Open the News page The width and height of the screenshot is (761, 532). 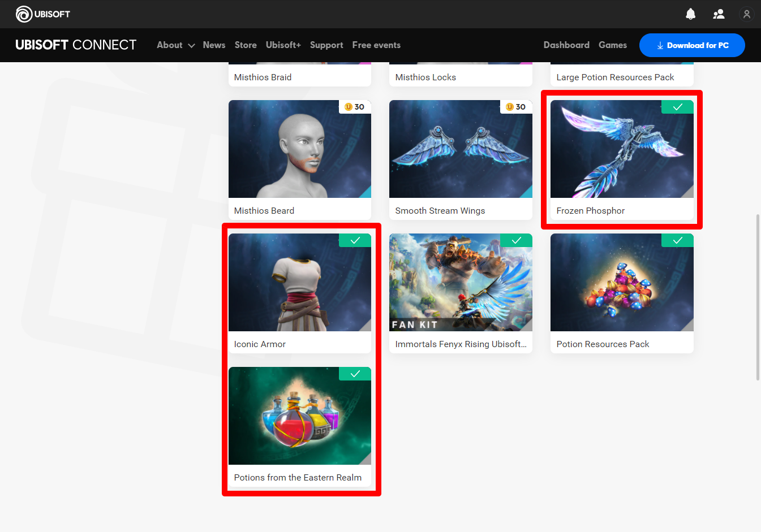(x=214, y=45)
